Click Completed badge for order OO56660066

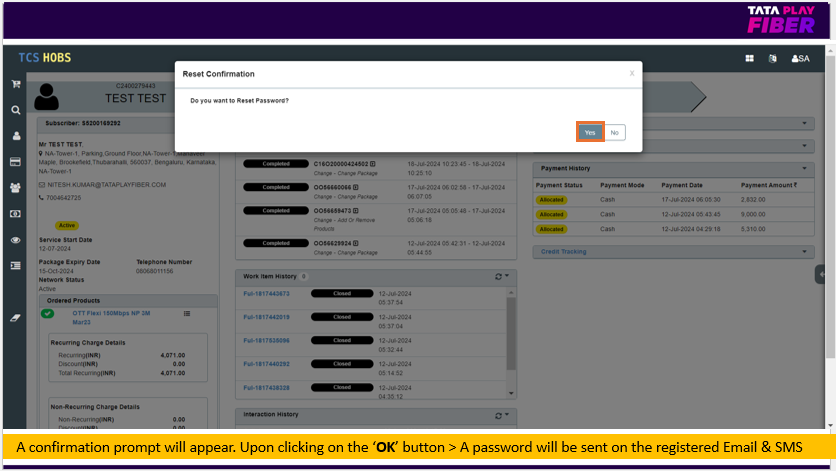[276, 187]
